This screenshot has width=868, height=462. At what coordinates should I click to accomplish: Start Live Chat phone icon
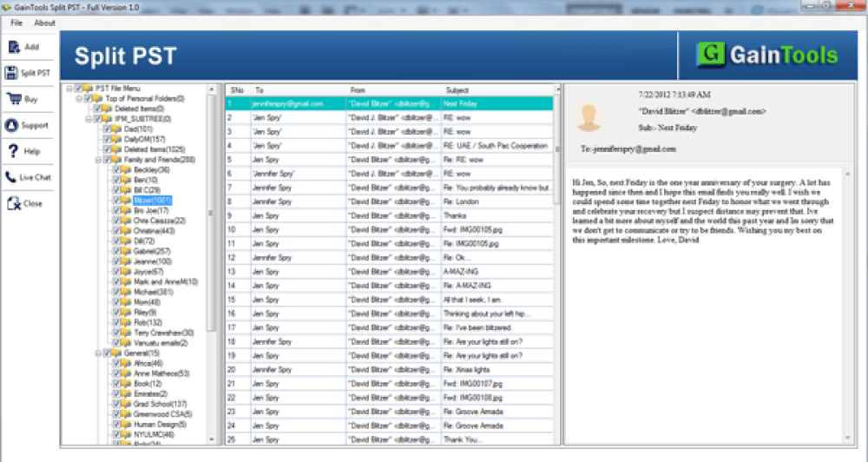[x=13, y=177]
